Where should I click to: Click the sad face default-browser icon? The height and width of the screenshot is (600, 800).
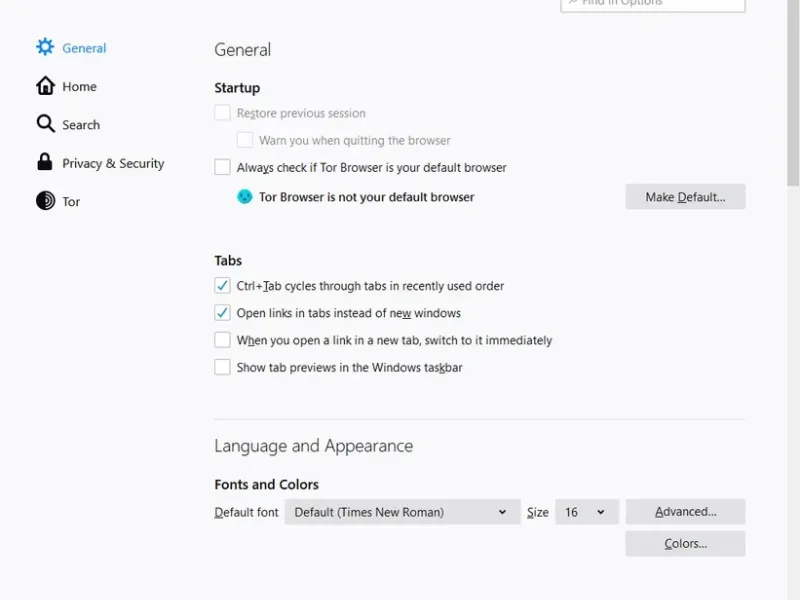tap(245, 197)
